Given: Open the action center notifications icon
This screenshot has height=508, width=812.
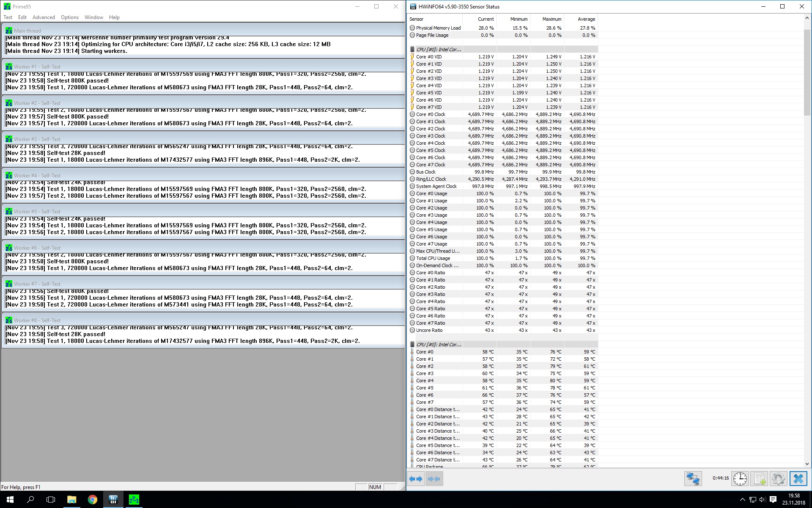Looking at the screenshot, I should point(773,500).
